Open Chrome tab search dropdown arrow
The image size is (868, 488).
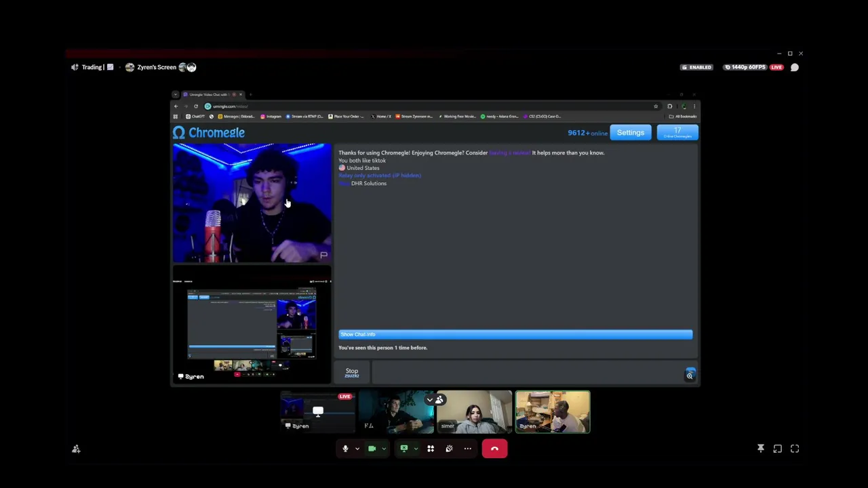pos(176,95)
